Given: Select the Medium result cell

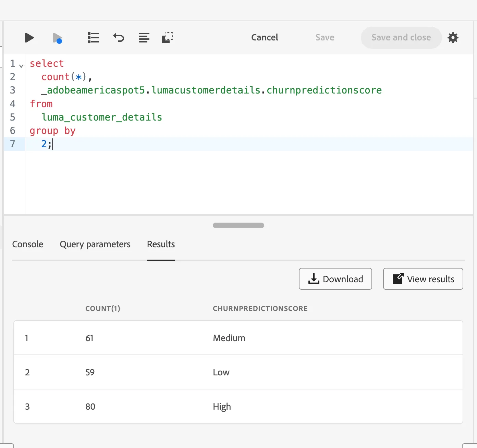Looking at the screenshot, I should coord(229,338).
